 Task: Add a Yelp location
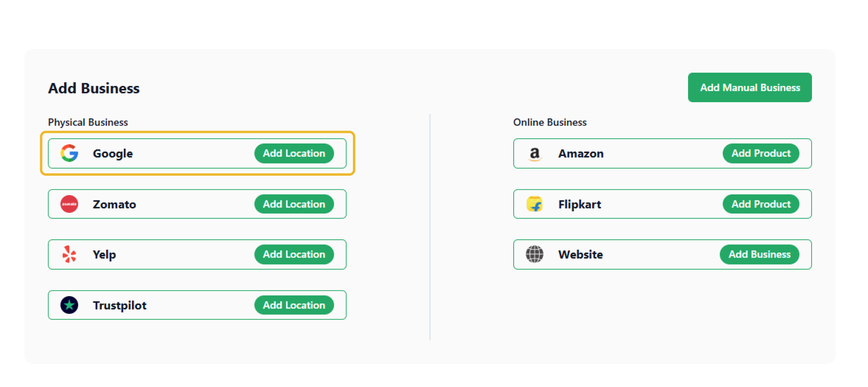[294, 254]
